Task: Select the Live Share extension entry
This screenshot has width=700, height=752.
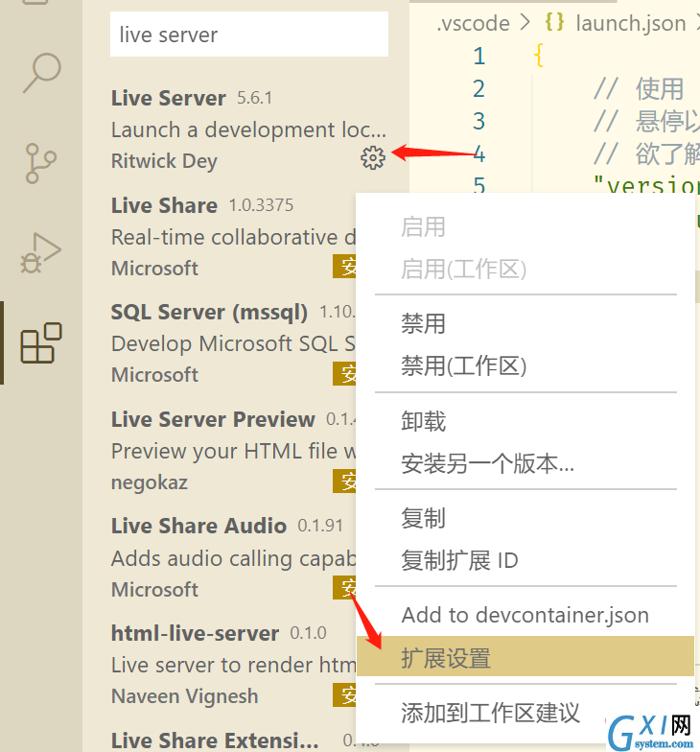Action: pyautogui.click(x=234, y=237)
